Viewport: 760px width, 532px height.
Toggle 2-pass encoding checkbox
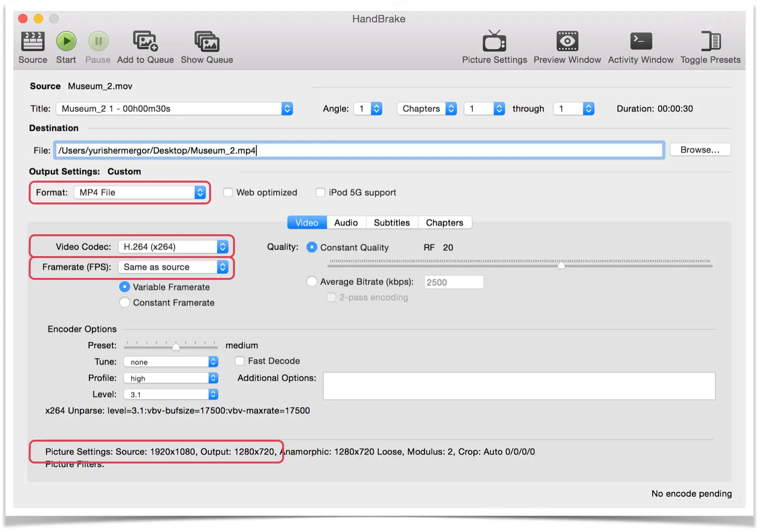(x=331, y=297)
